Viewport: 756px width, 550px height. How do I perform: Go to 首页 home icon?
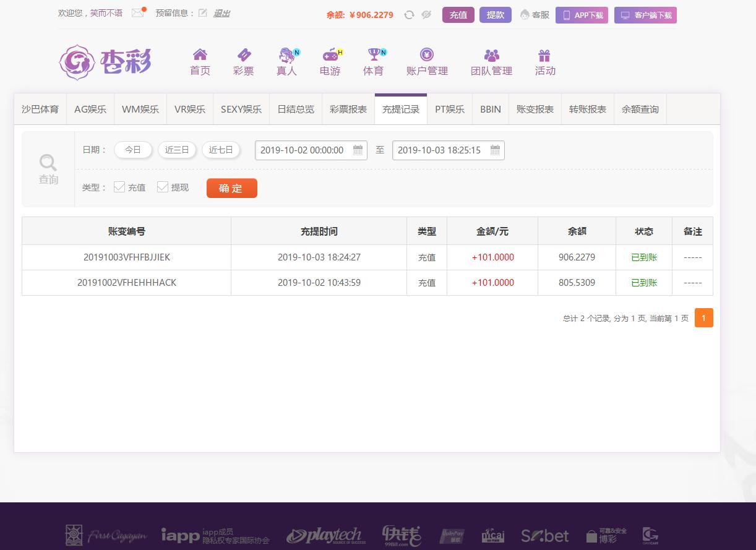tap(200, 55)
